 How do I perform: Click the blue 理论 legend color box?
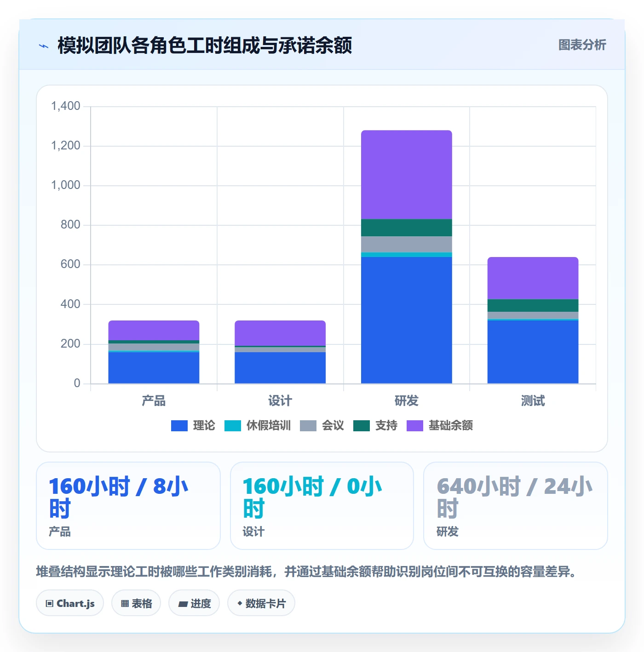[179, 426]
